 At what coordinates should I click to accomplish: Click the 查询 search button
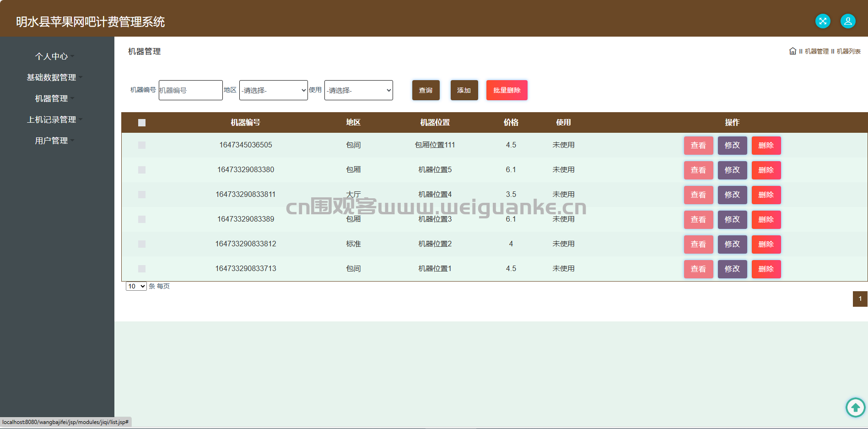pos(426,90)
